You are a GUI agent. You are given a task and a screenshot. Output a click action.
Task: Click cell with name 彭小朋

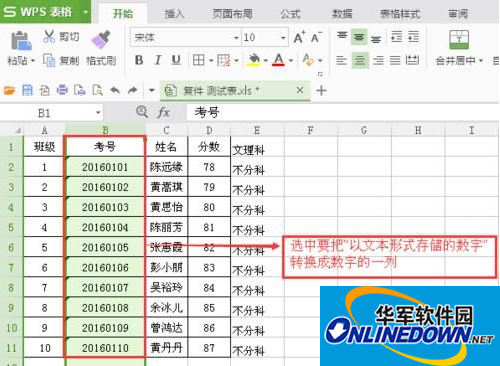167,267
